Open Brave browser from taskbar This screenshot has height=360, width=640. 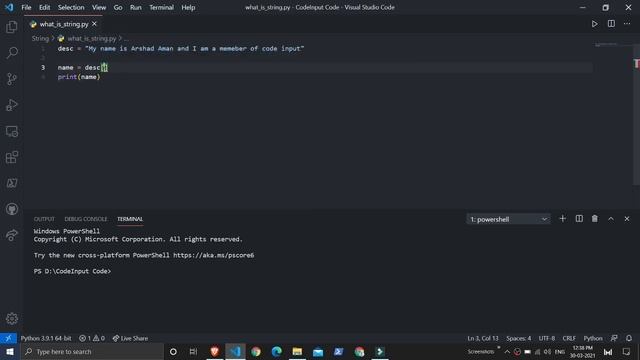[x=214, y=351]
